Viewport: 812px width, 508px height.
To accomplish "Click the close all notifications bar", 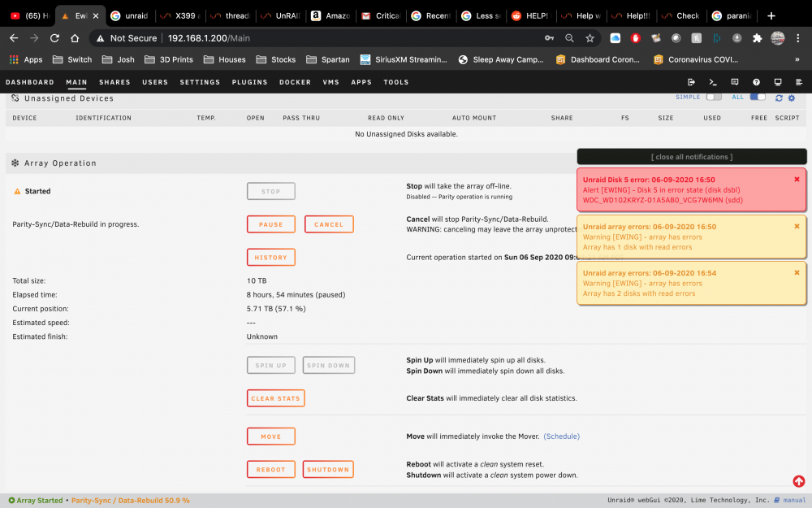I will [692, 157].
